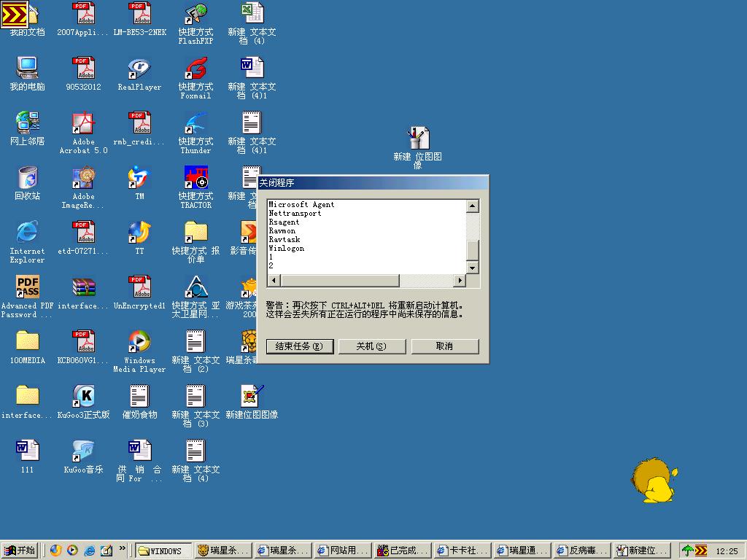Click the program list scroll down arrow
The width and height of the screenshot is (747, 560).
(472, 267)
